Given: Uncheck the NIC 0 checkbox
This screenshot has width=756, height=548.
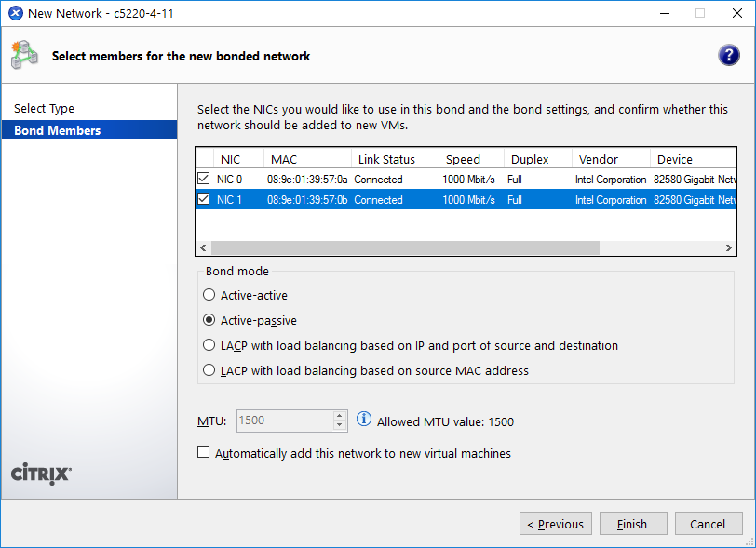Looking at the screenshot, I should coord(204,180).
